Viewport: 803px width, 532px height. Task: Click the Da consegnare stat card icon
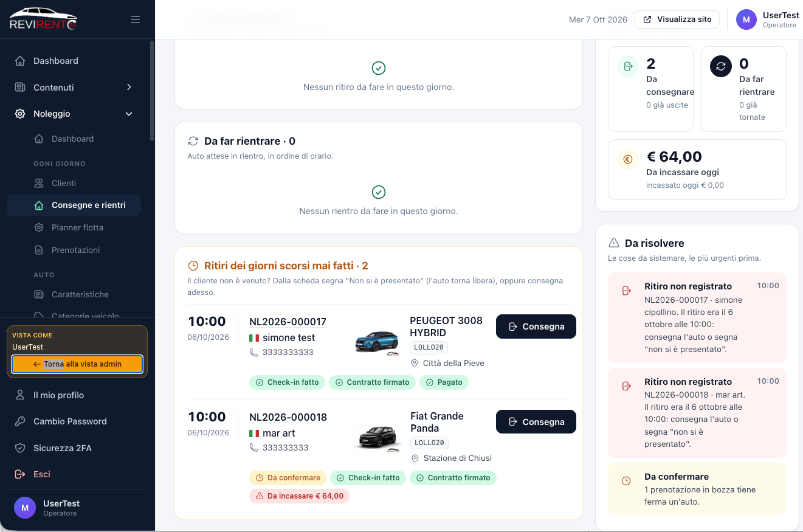(x=628, y=66)
